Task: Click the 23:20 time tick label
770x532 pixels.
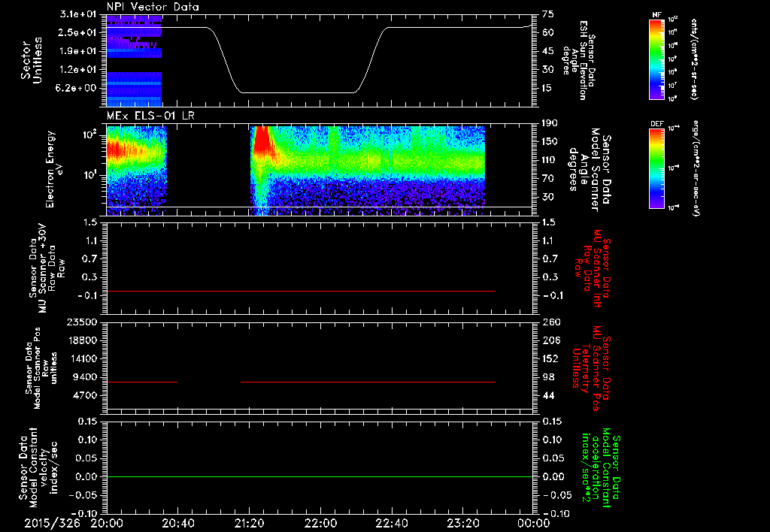Action: click(462, 524)
